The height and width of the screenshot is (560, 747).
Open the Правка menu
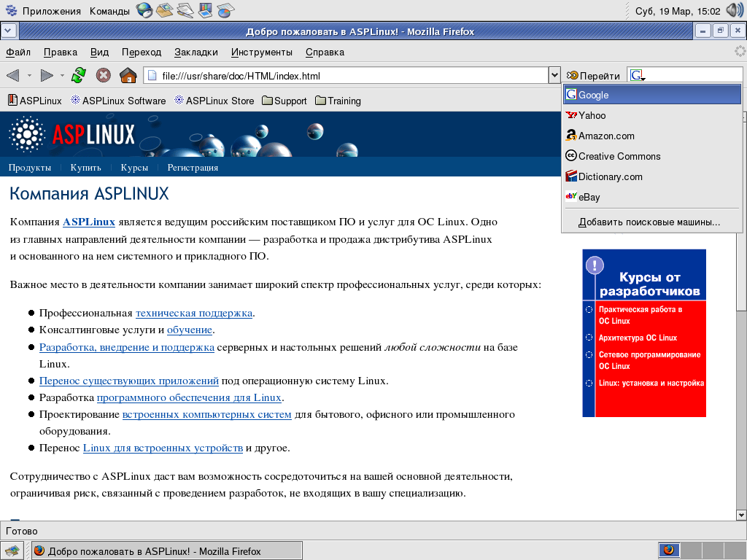tap(60, 52)
